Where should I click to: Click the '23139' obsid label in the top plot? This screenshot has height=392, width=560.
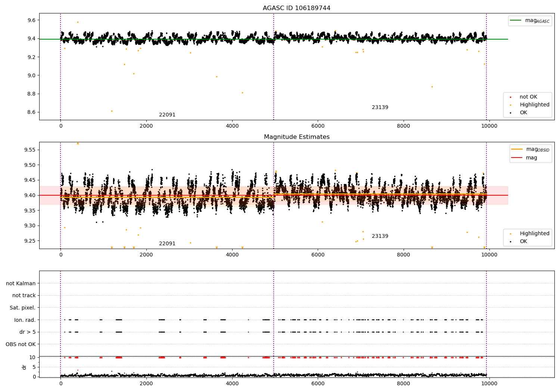pos(380,108)
